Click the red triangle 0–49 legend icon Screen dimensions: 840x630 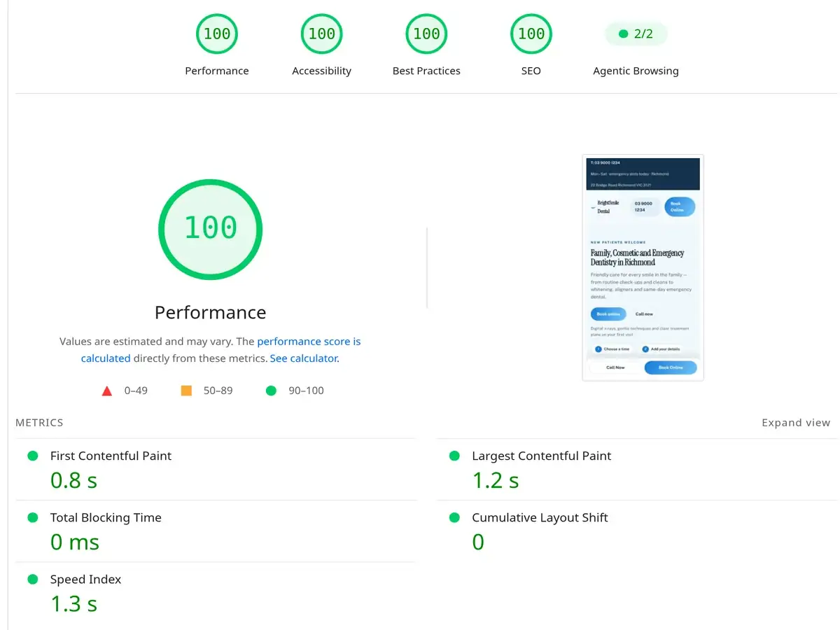(107, 391)
